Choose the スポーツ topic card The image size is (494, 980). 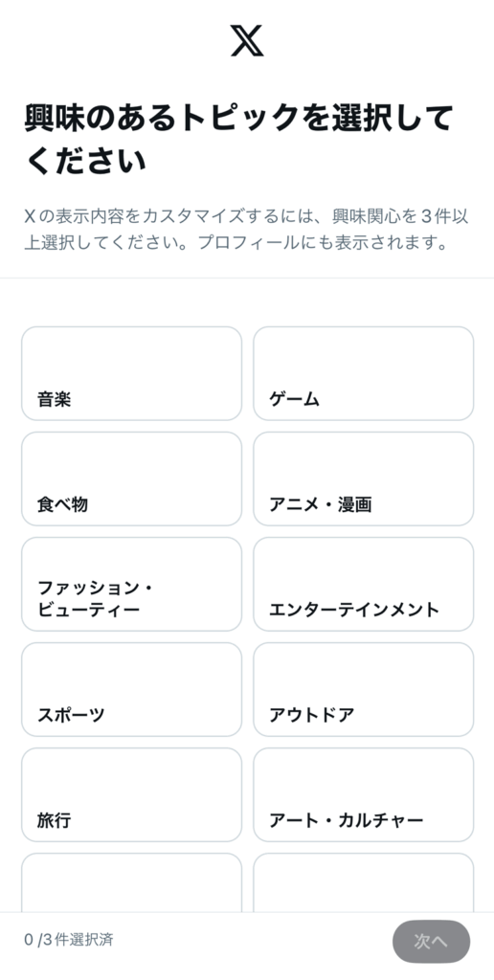pyautogui.click(x=131, y=689)
